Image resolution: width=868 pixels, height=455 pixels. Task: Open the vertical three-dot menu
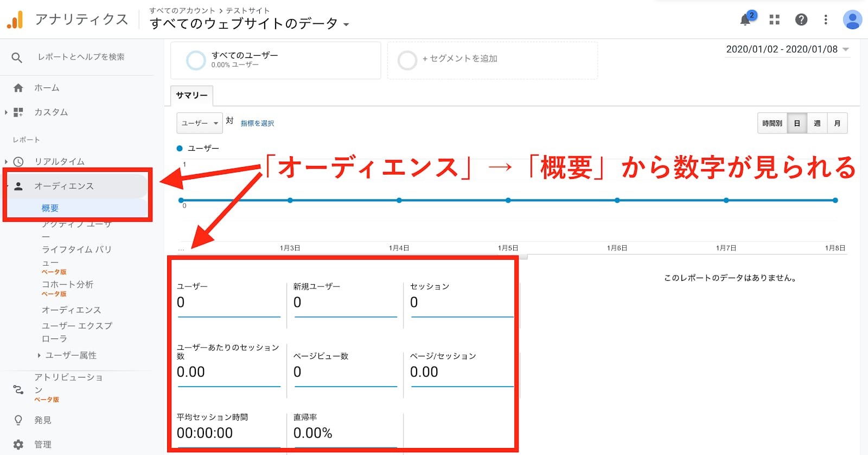tap(826, 20)
